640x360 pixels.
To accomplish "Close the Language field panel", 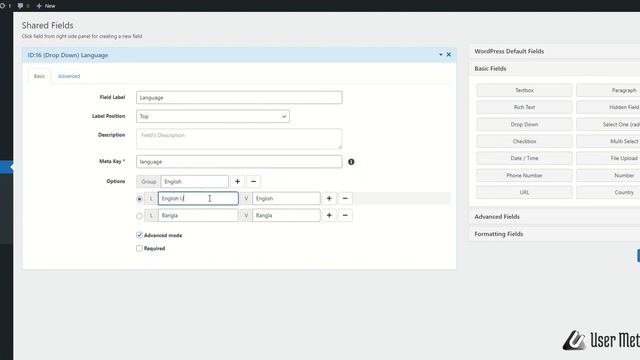I will 449,55.
